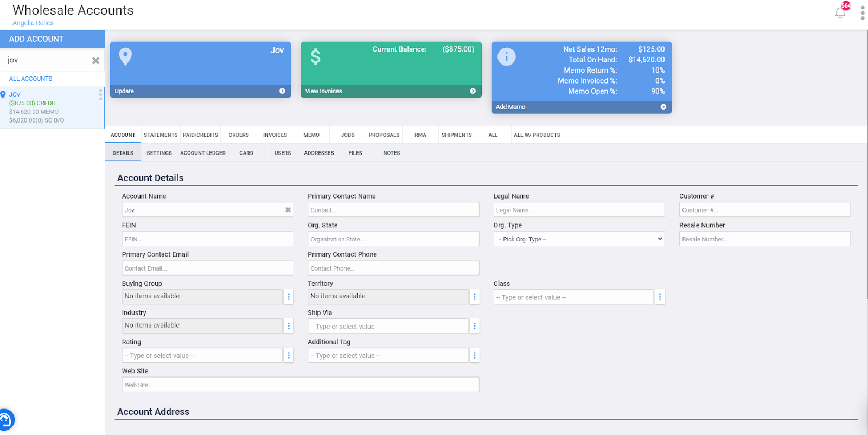Open the Buying Group selector
868x435 pixels.
click(202, 297)
